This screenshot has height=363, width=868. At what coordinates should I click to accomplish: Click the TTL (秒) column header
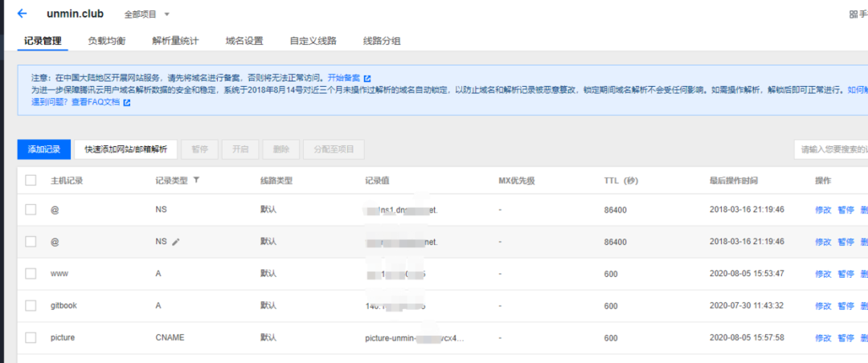tap(623, 181)
